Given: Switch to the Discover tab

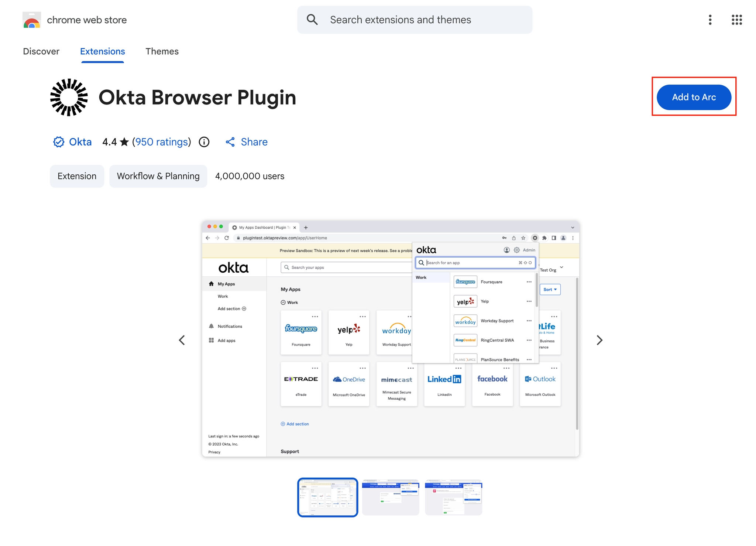Looking at the screenshot, I should 41,51.
